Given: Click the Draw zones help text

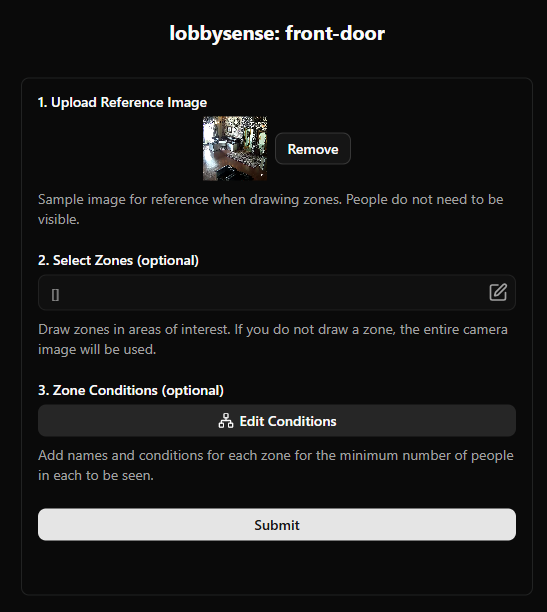Looking at the screenshot, I should [x=273, y=339].
